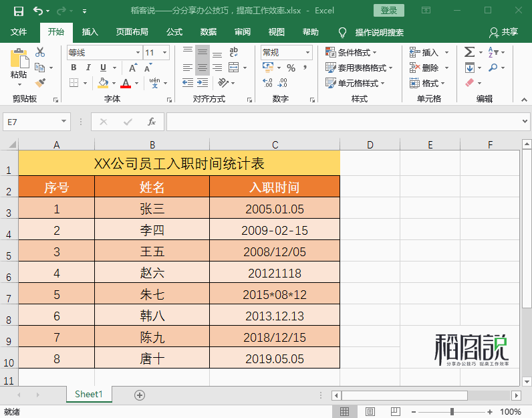
Task: Open the Name Box dropdown arrow
Action: click(x=63, y=121)
